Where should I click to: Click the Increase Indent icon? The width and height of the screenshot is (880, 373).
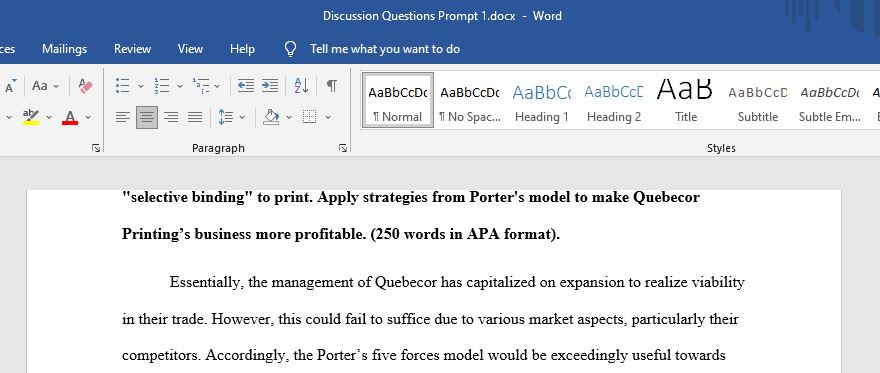click(x=270, y=86)
